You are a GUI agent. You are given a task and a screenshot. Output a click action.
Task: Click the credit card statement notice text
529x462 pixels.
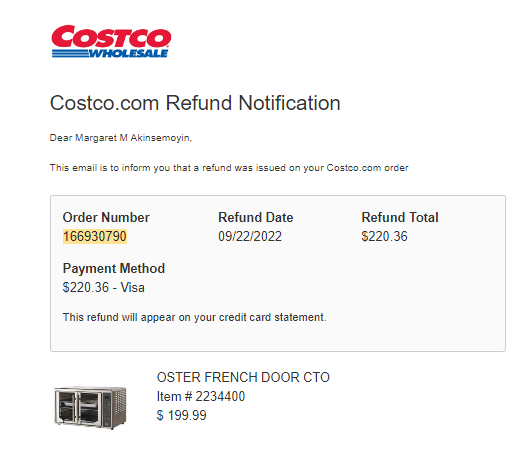(194, 317)
